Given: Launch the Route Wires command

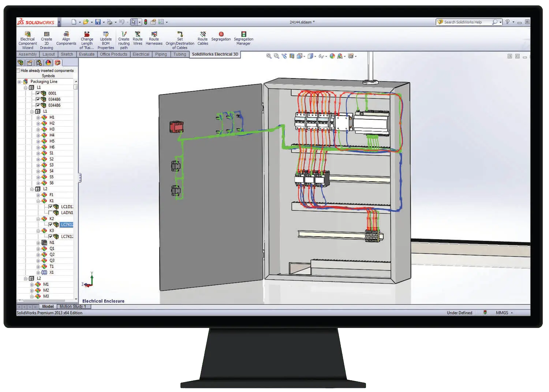Looking at the screenshot, I should click(138, 38).
